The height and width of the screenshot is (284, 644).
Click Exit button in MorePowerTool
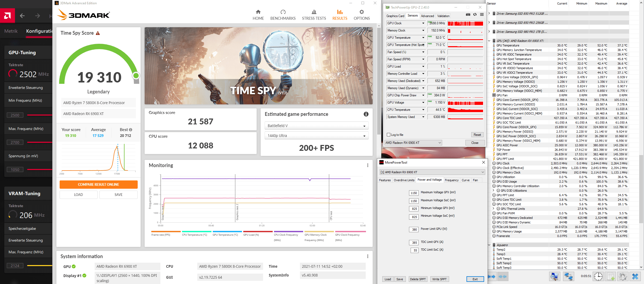[x=475, y=279]
